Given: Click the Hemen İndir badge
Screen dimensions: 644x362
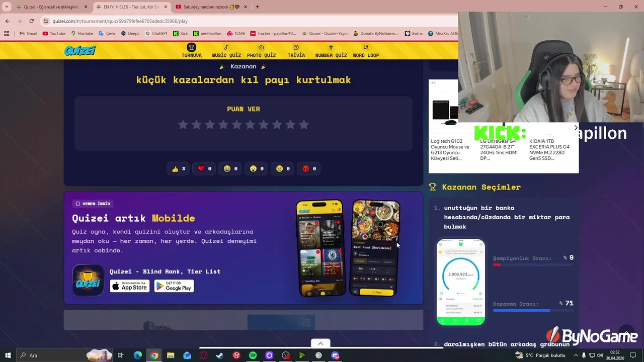Looking at the screenshot, I should click(93, 204).
